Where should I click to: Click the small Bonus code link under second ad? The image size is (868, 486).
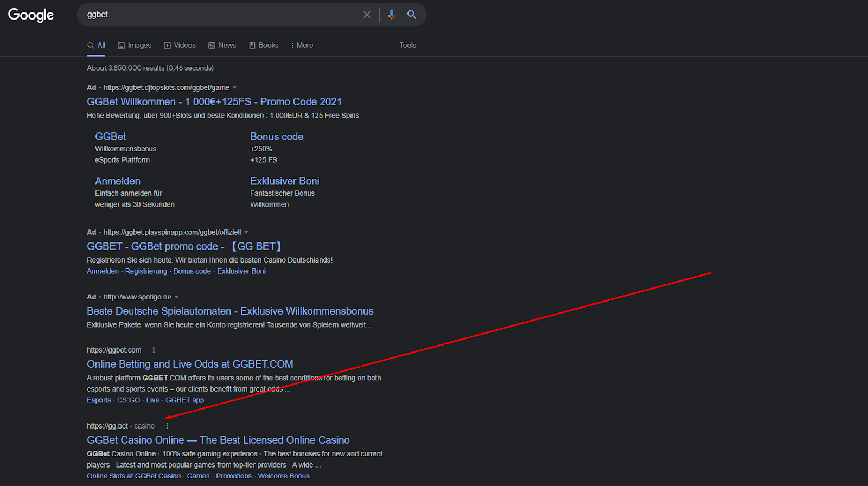coord(192,271)
